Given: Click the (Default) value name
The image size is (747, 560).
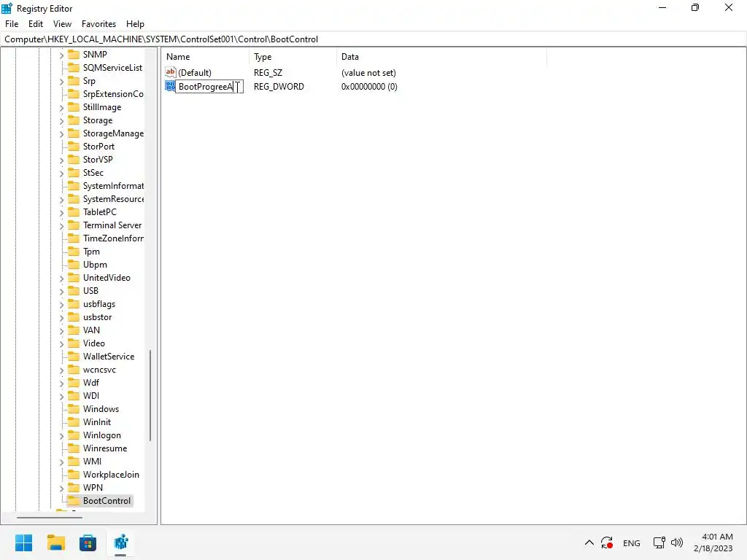Looking at the screenshot, I should (x=194, y=73).
